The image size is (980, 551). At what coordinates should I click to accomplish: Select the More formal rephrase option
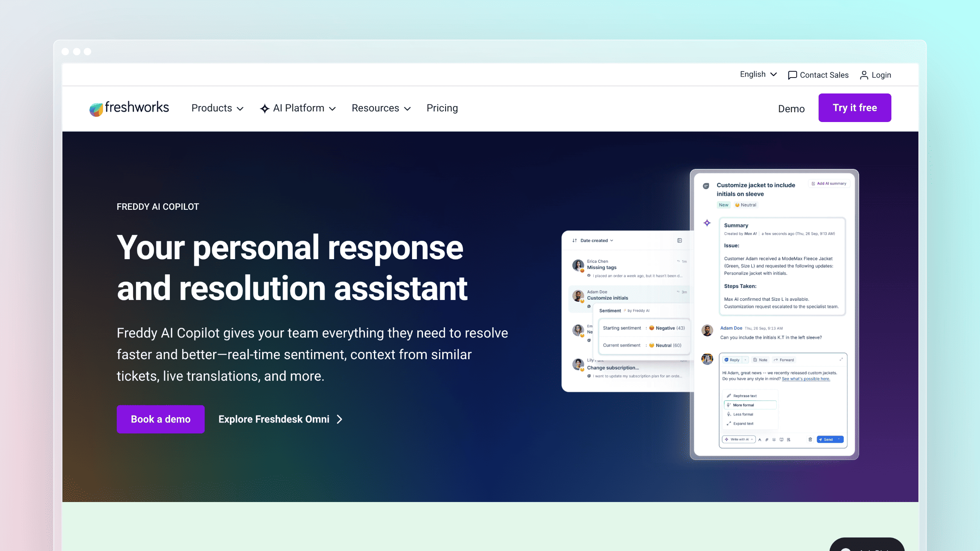[x=750, y=405]
